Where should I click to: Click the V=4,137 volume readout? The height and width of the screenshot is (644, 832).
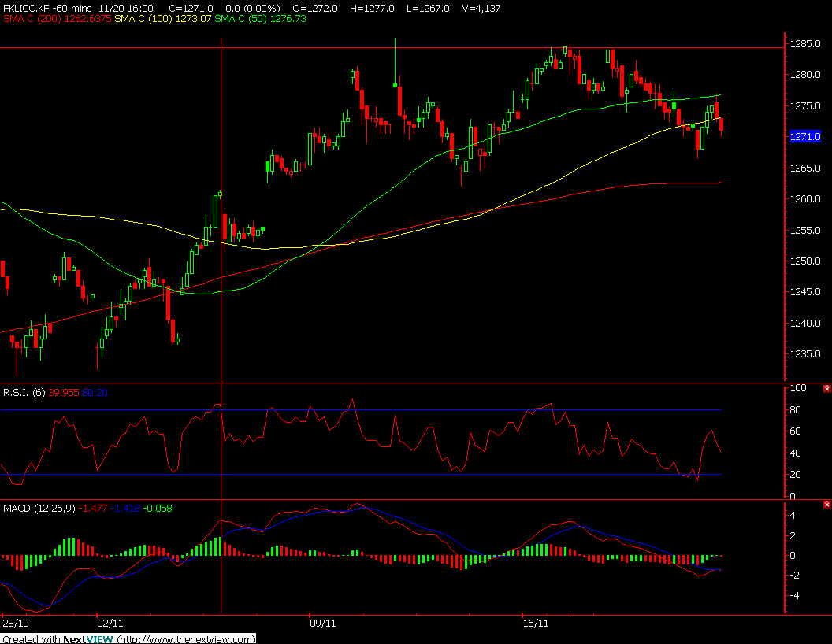[x=481, y=9]
